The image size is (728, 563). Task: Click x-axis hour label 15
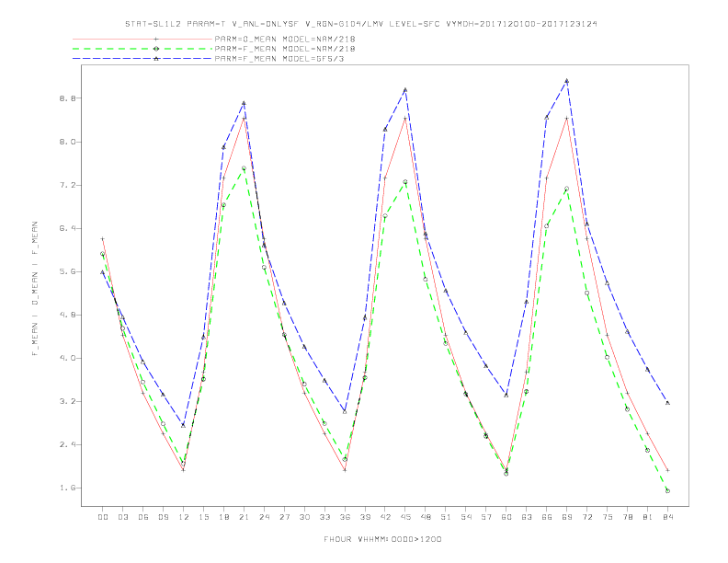[203, 517]
